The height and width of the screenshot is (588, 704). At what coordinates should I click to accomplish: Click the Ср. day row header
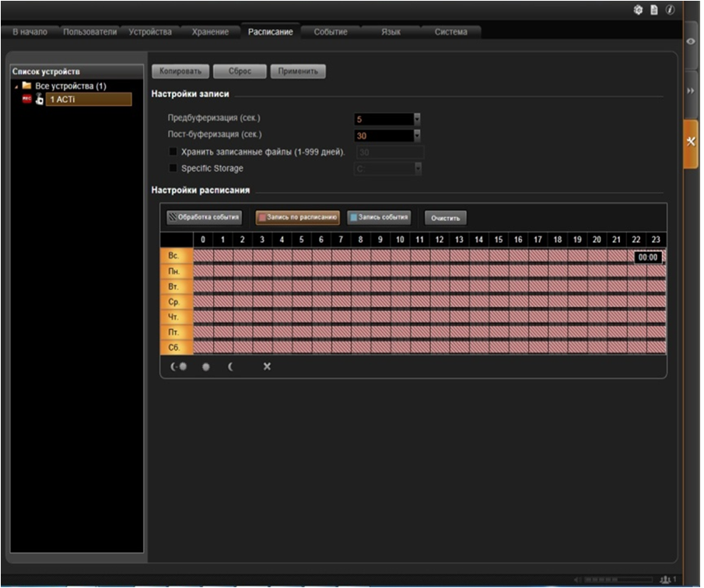click(x=177, y=302)
